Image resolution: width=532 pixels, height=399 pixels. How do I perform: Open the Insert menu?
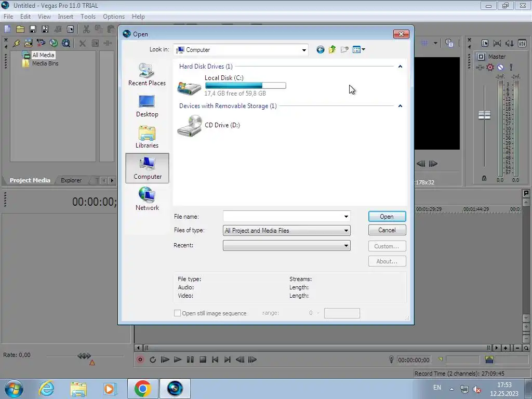pyautogui.click(x=65, y=17)
